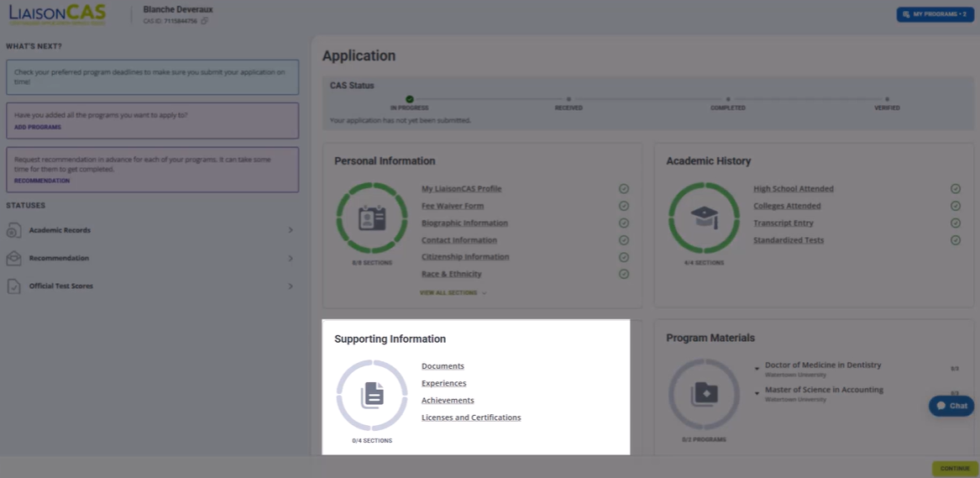Open My Programs button at top right
980x478 pixels.
935,13
